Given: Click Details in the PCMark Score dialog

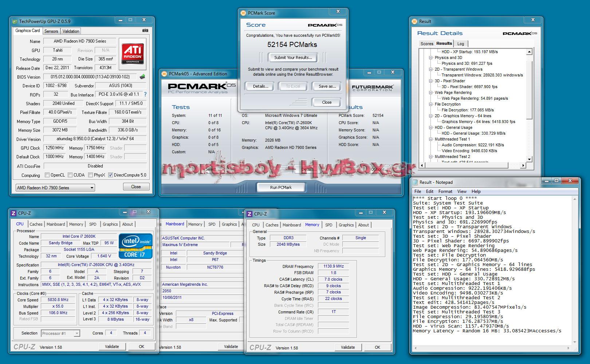Looking at the screenshot, I should coord(261,86).
